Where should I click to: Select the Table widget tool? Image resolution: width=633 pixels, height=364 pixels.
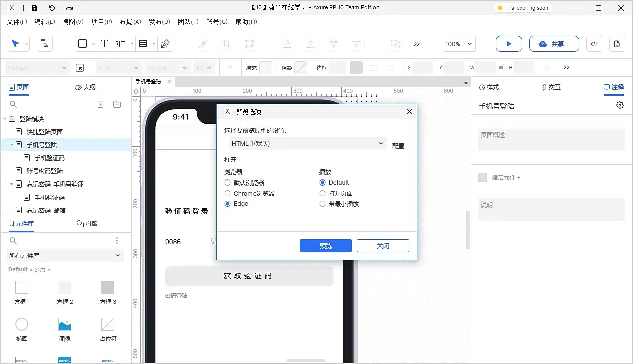[x=143, y=44]
